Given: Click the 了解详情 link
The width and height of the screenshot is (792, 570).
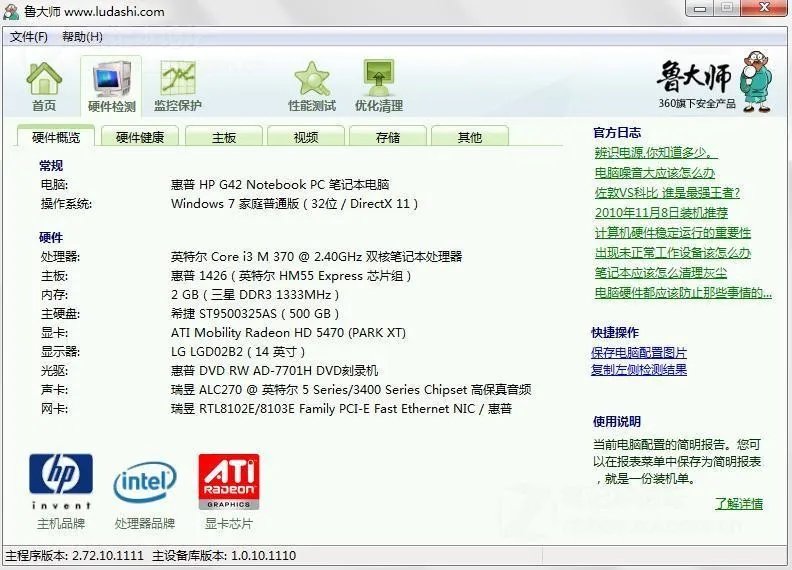Looking at the screenshot, I should coord(738,503).
